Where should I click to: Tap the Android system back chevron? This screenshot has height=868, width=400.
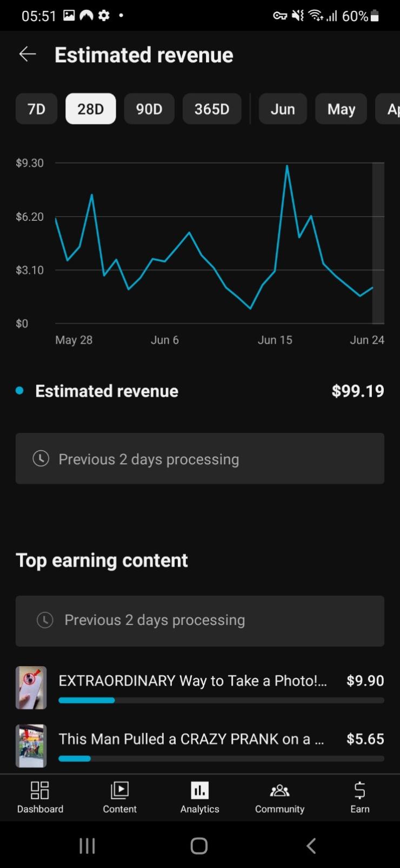click(311, 845)
